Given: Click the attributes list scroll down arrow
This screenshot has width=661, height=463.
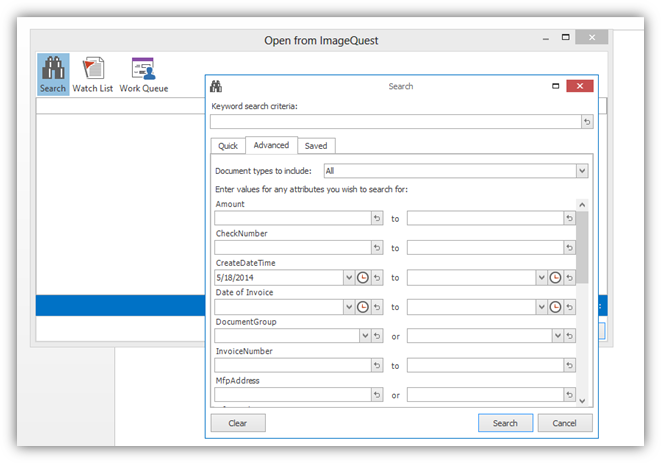Looking at the screenshot, I should point(582,401).
